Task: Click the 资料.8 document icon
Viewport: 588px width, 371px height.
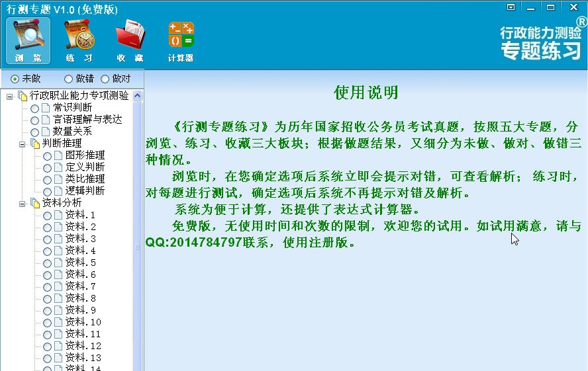Action: pyautogui.click(x=58, y=298)
